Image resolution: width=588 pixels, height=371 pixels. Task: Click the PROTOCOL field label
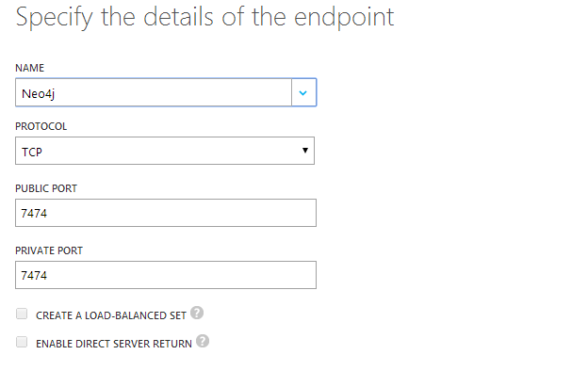41,126
